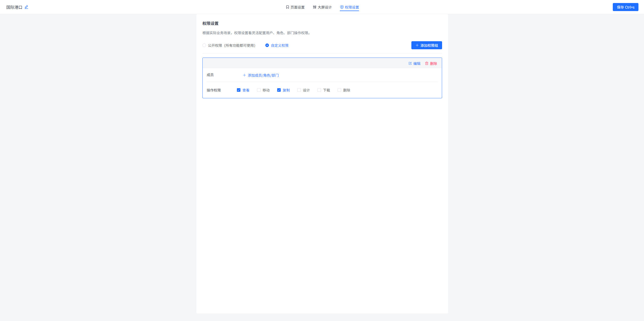Click the shield icon for 权限设置
The image size is (644, 321).
pyautogui.click(x=342, y=7)
